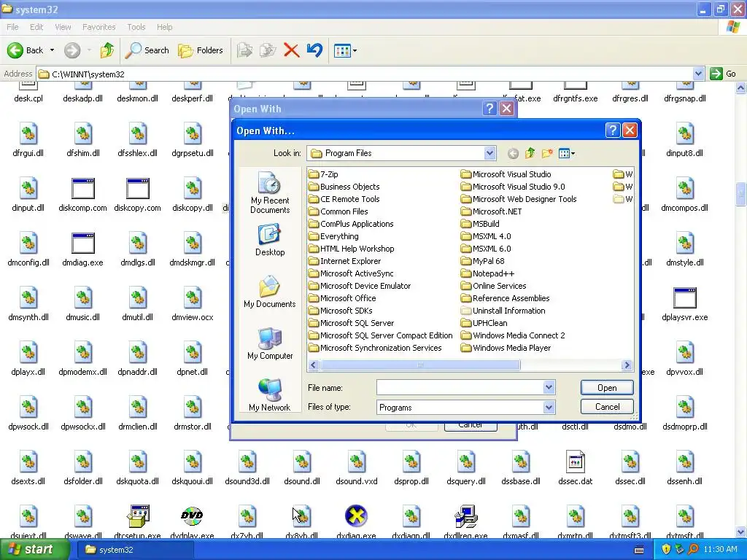
Task: Click the Open button in dialog
Action: pos(607,388)
